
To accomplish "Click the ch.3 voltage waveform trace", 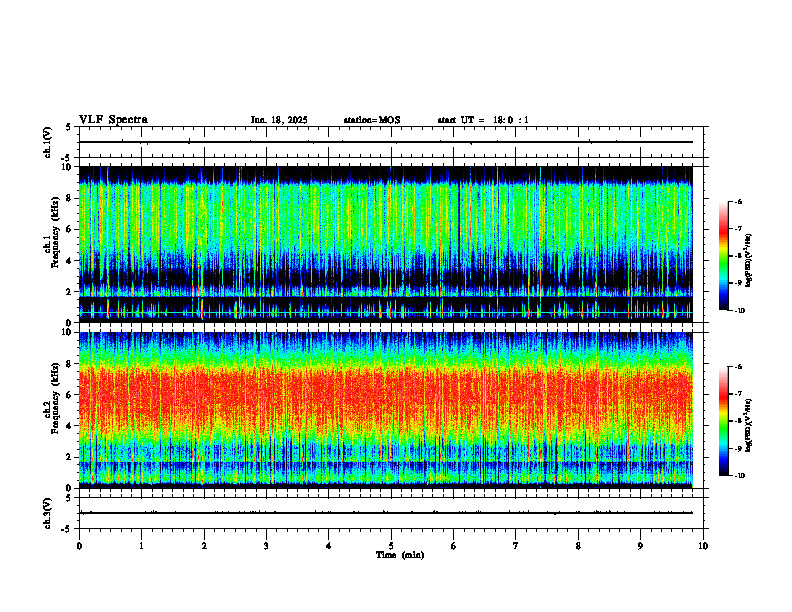I will [x=386, y=513].
